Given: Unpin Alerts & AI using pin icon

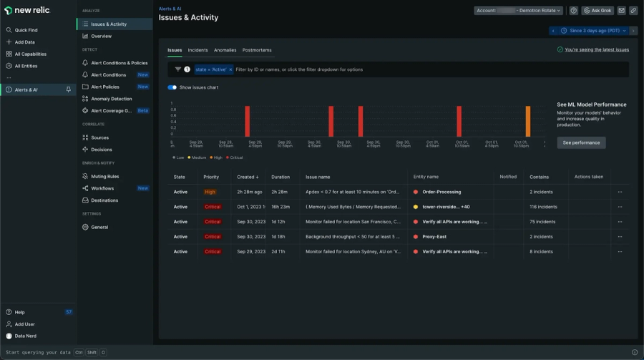Looking at the screenshot, I should point(69,89).
